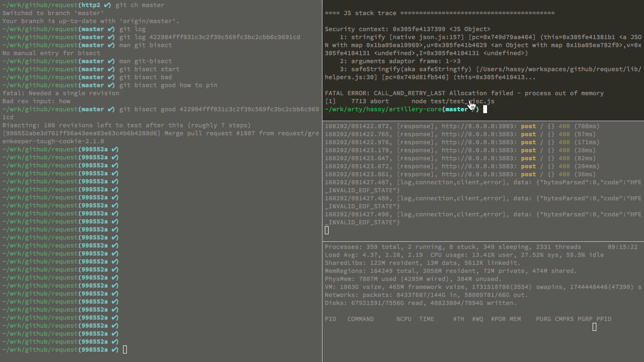
Task: Click the 'node test/test_misc.js' abort line
Action: [x=410, y=101]
